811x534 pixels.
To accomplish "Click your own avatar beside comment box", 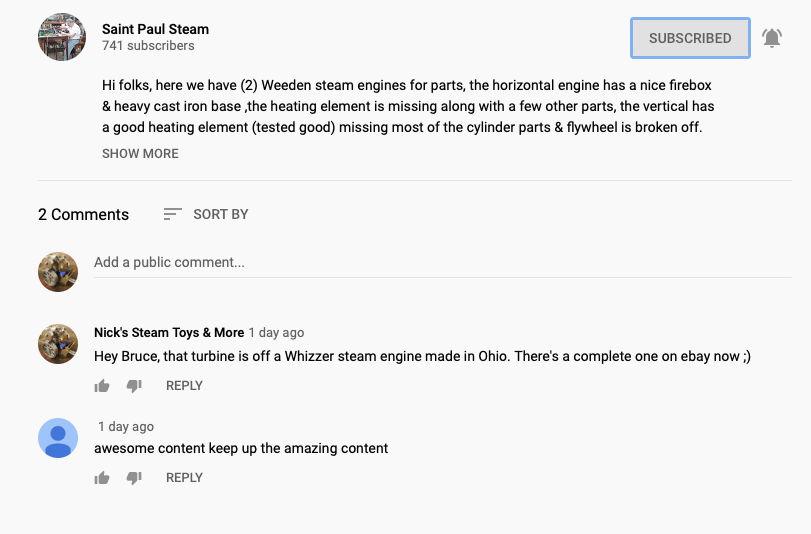I will (x=58, y=272).
